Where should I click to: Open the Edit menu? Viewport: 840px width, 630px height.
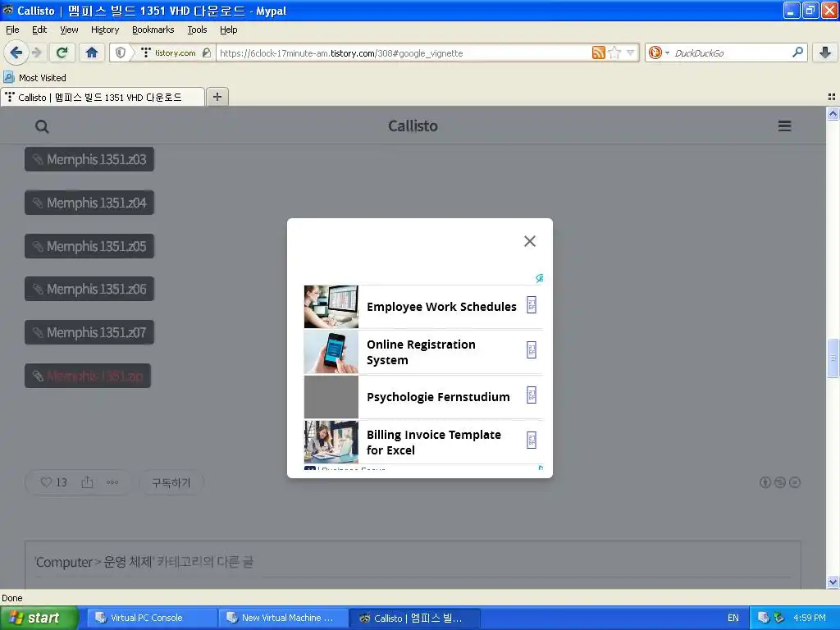39,30
